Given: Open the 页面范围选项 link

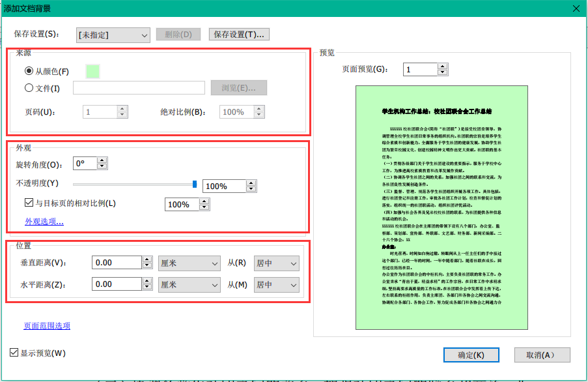Looking at the screenshot, I should pos(47,326).
